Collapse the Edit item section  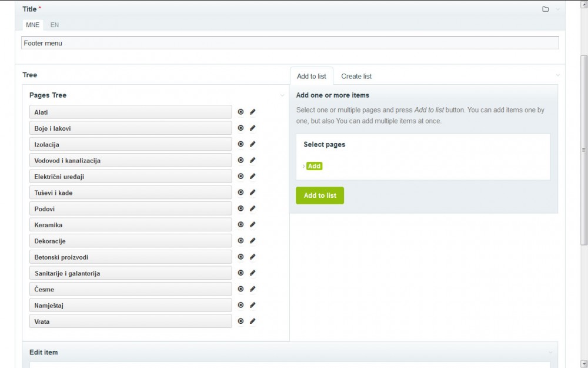pos(552,352)
